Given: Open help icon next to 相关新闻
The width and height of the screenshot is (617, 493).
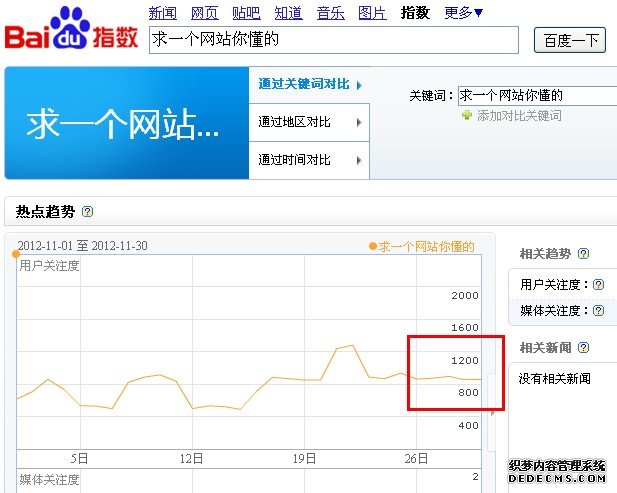Looking at the screenshot, I should (x=583, y=348).
